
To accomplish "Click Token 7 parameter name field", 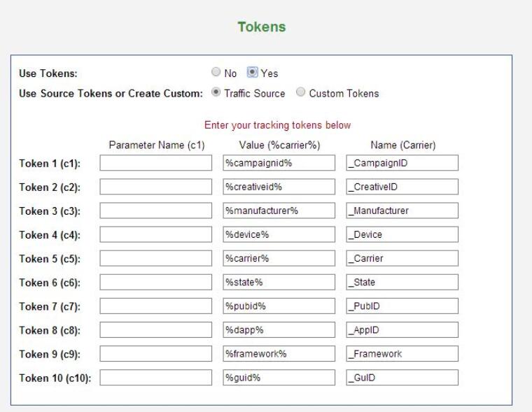I will click(x=155, y=306).
